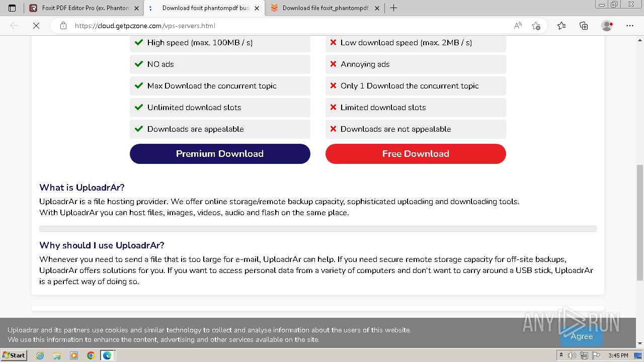The width and height of the screenshot is (644, 362).
Task: Click the 'Why should I use UploadrAr?' heading
Action: click(x=102, y=245)
